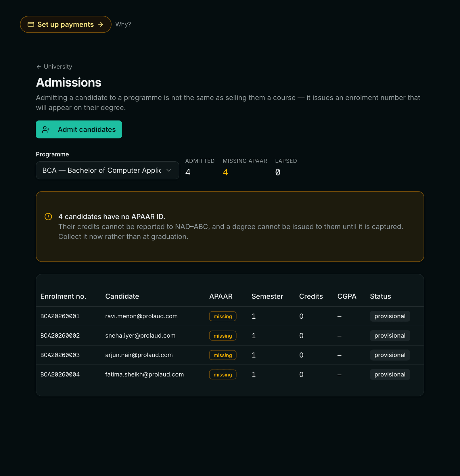The image size is (460, 476).
Task: Click the chevron on the BCA programme selector
Action: click(169, 170)
